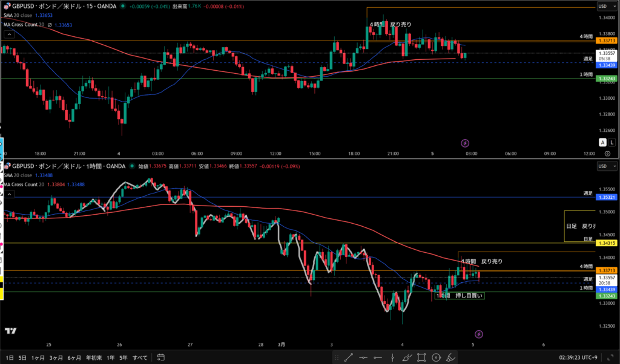Click the lightning event icon on the 15-minute chart
The width and height of the screenshot is (620, 364).
pyautogui.click(x=464, y=143)
